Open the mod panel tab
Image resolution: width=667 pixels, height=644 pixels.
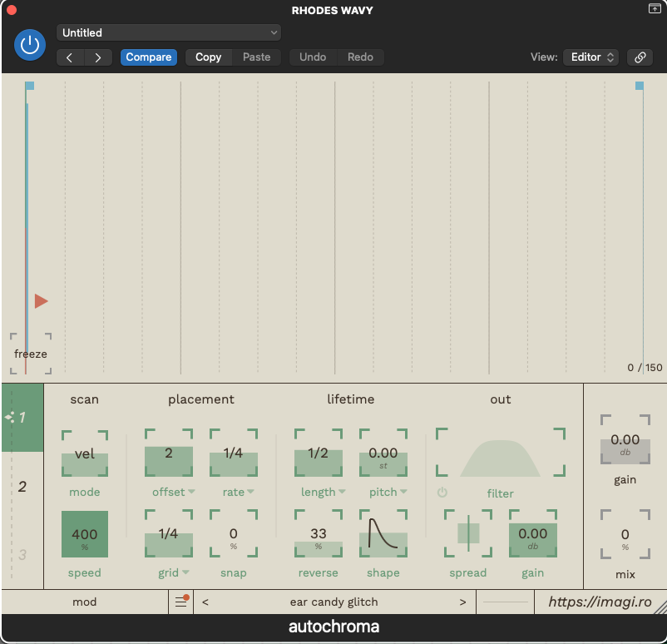[x=85, y=602]
